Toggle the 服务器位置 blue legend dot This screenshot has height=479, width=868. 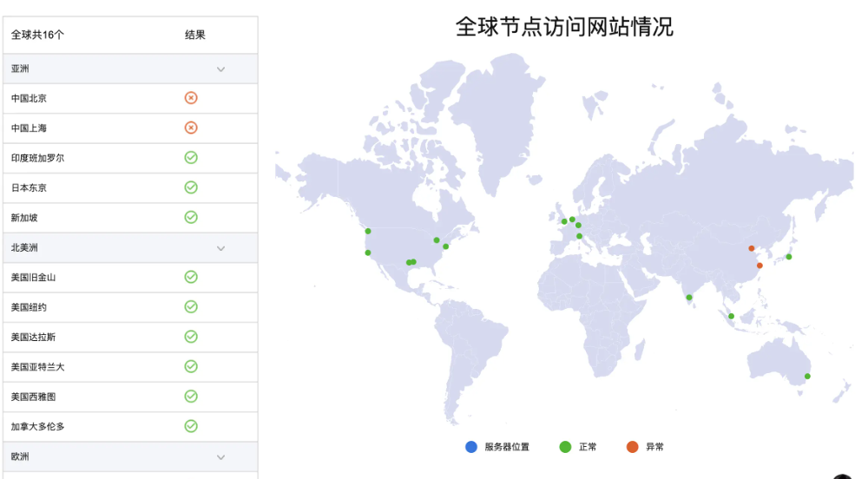(x=471, y=447)
